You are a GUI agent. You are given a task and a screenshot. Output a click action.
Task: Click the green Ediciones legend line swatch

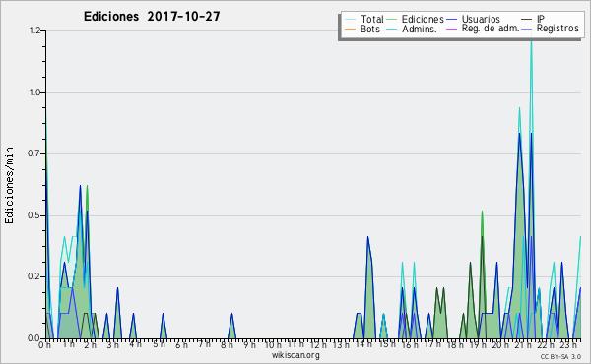click(x=392, y=19)
